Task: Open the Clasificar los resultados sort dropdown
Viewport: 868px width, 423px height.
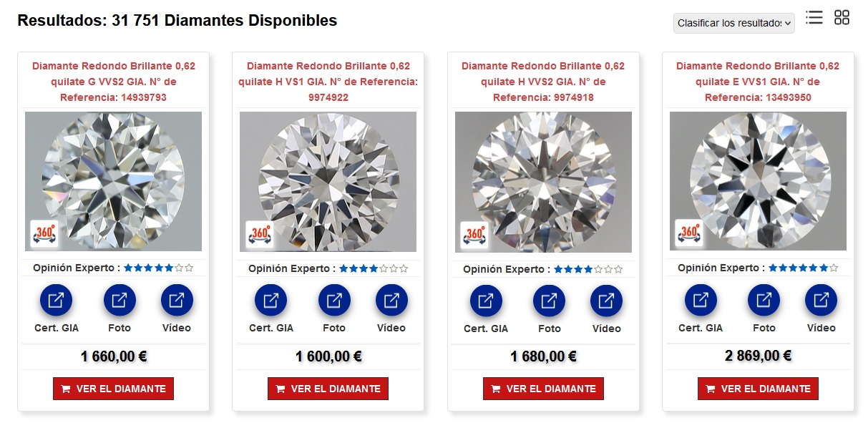Action: [733, 22]
